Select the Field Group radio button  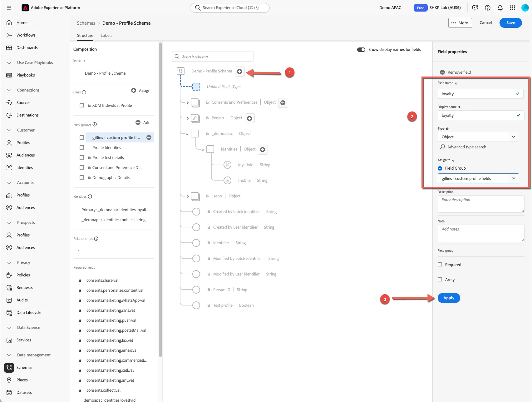pyautogui.click(x=440, y=168)
